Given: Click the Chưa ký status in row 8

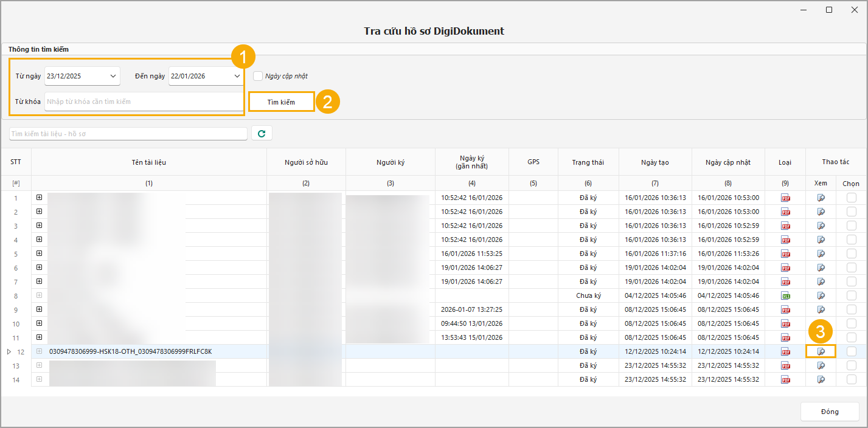Looking at the screenshot, I should (588, 295).
